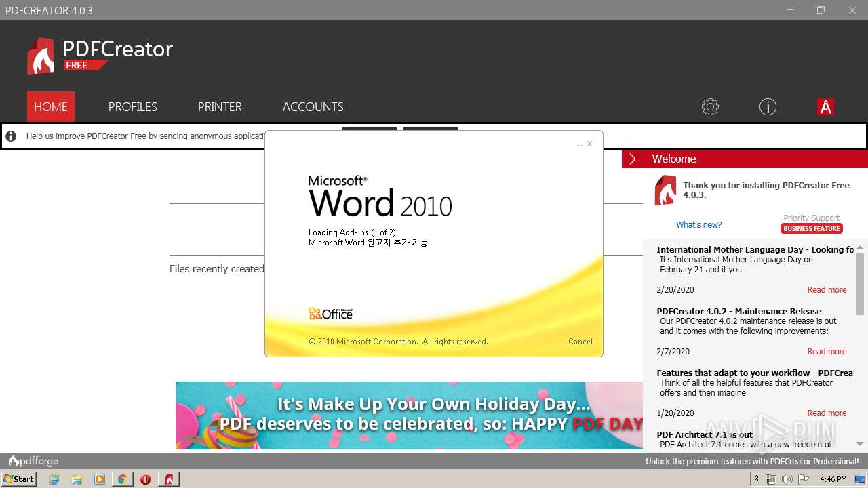The width and height of the screenshot is (868, 488).
Task: Click the info icon in the notification bar
Action: [11, 136]
